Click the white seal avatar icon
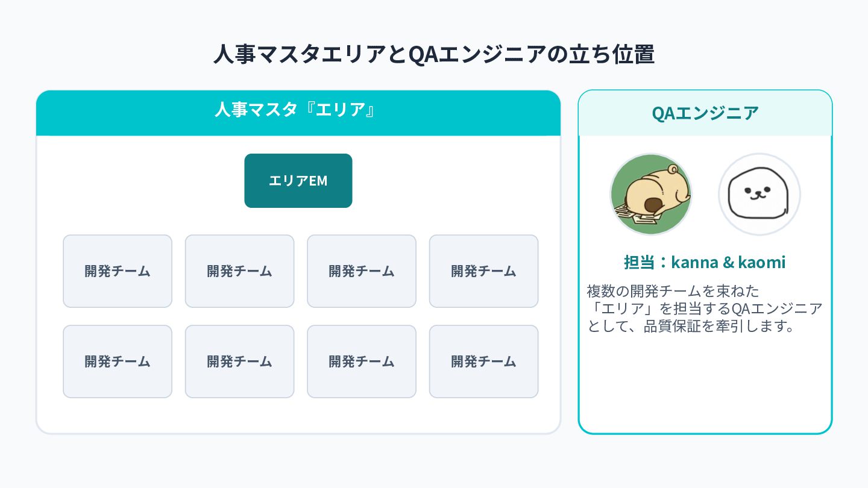Image resolution: width=868 pixels, height=488 pixels. pos(759,194)
